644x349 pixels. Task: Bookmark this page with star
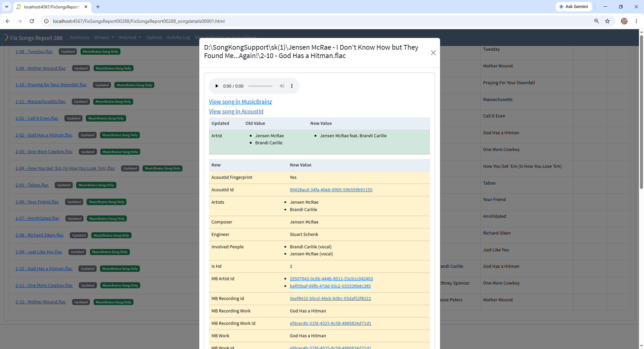(607, 21)
